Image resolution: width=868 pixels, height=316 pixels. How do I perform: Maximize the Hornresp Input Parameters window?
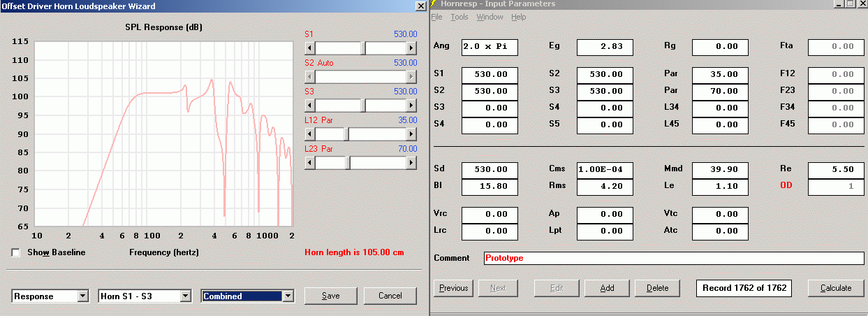coord(850,3)
